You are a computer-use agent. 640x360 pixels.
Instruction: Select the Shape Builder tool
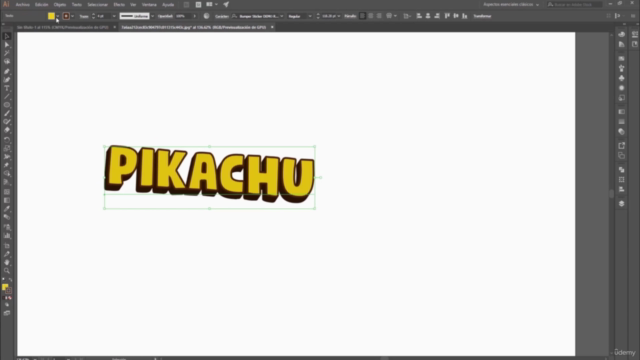7,173
